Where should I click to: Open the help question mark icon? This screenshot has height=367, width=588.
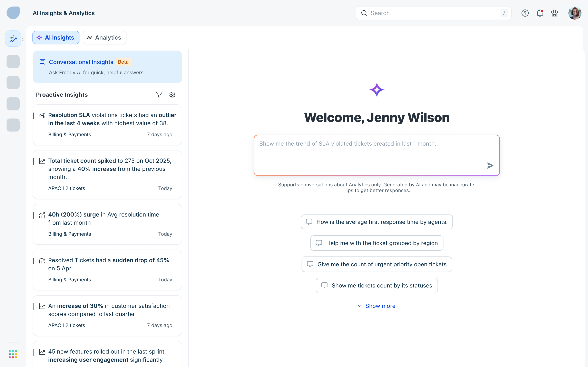(525, 13)
